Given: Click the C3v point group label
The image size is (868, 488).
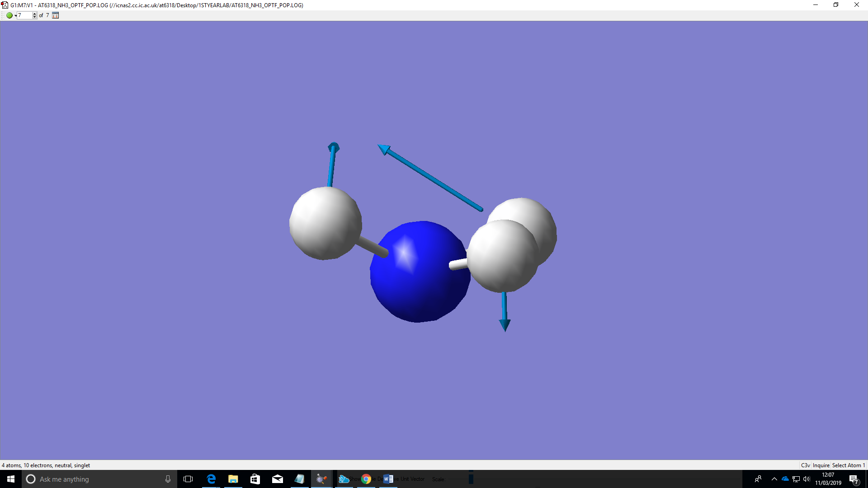Looking at the screenshot, I should (805, 465).
